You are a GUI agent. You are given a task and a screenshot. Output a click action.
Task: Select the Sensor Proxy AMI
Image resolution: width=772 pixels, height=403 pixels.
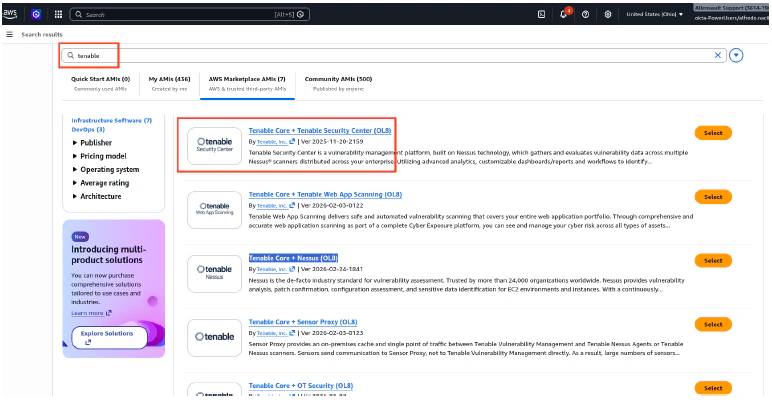pyautogui.click(x=713, y=324)
